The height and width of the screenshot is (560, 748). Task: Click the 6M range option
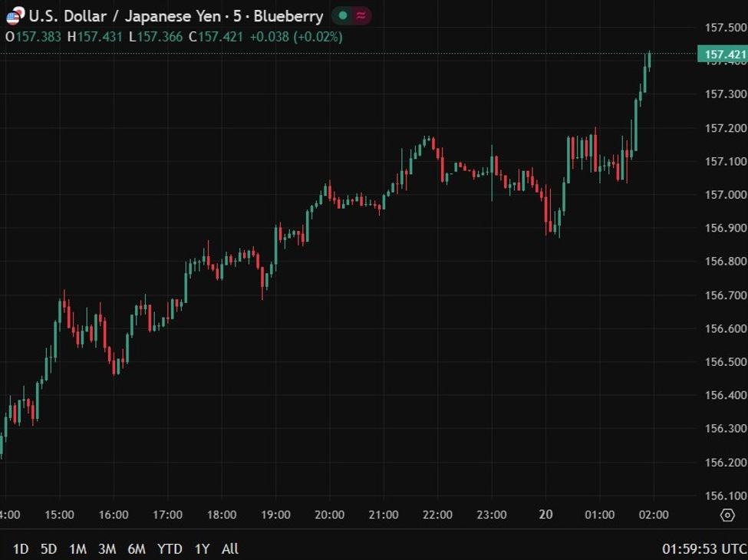[137, 549]
